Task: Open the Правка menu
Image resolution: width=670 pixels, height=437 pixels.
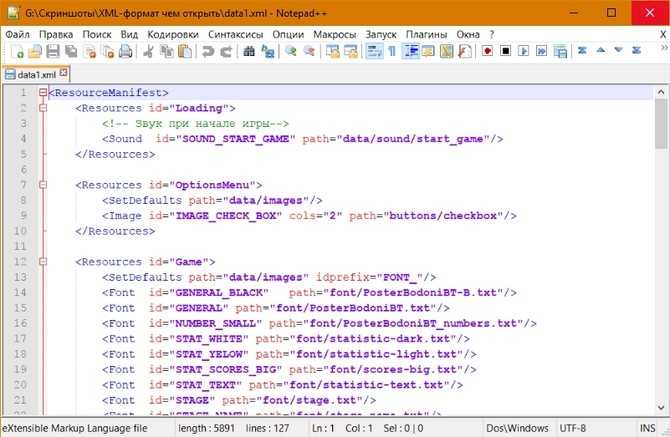Action: coord(56,34)
